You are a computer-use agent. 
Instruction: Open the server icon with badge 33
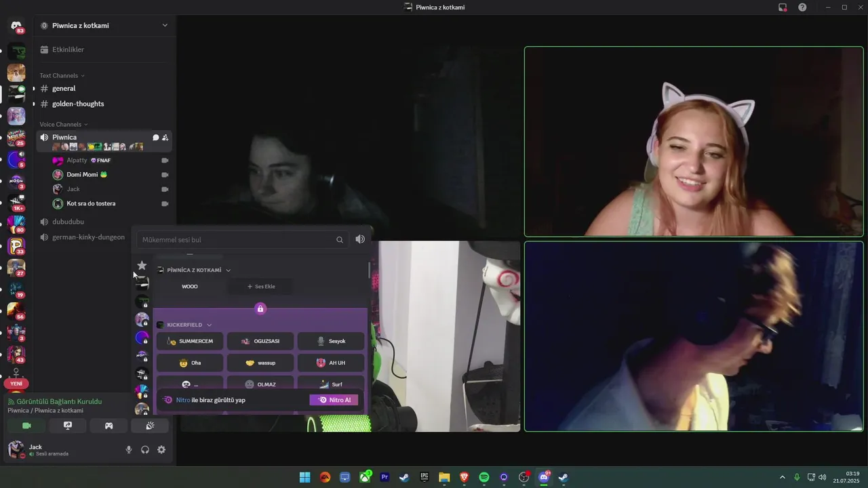tap(16, 246)
